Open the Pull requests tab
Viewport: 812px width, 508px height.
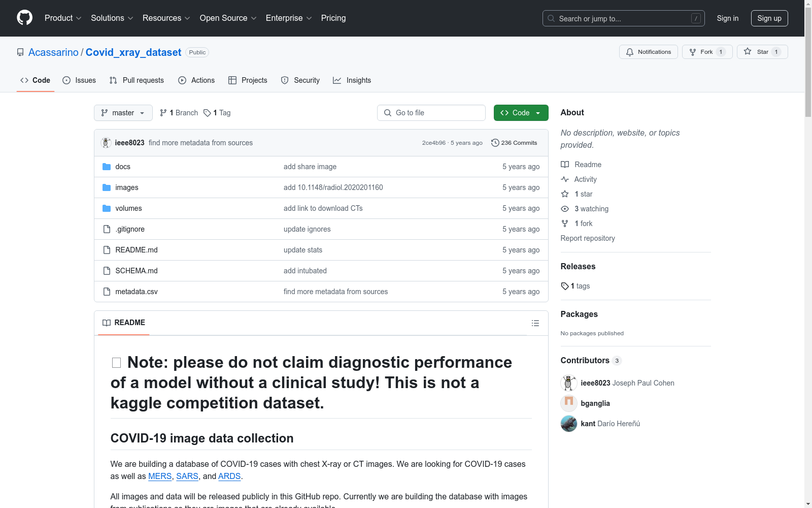137,80
